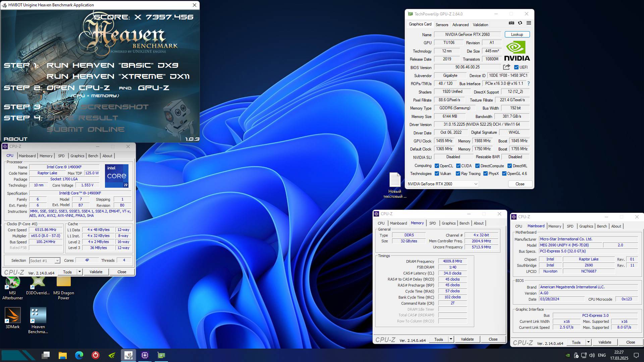Click the About link in Heaven app

(15, 139)
